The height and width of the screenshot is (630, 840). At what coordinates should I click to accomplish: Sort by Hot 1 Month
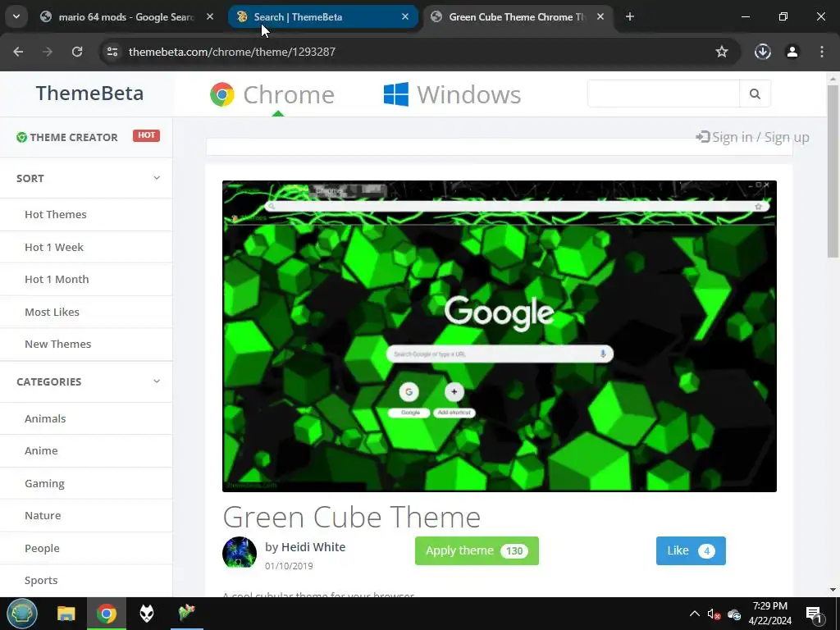[x=57, y=279]
